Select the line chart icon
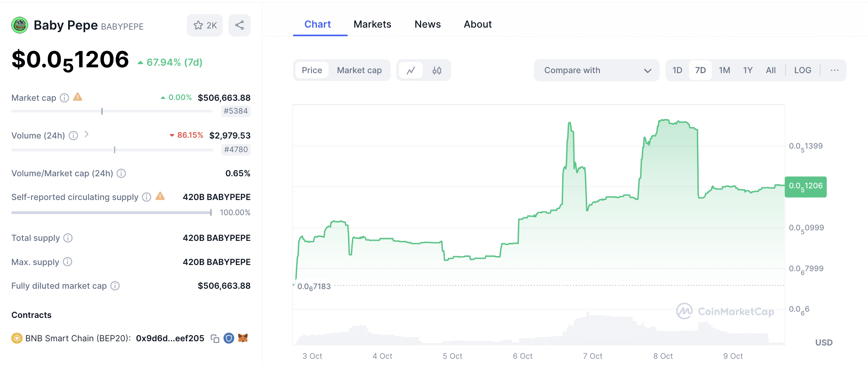868x365 pixels. [411, 70]
